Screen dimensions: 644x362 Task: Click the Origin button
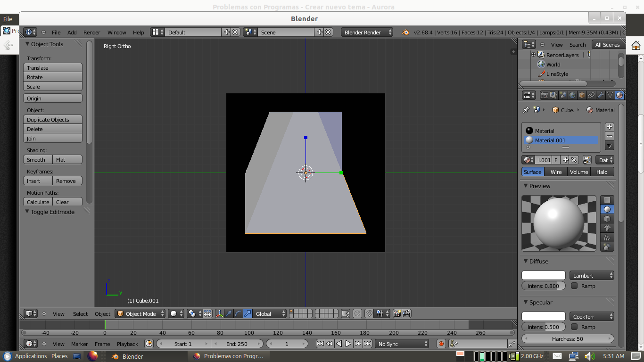pyautogui.click(x=53, y=99)
